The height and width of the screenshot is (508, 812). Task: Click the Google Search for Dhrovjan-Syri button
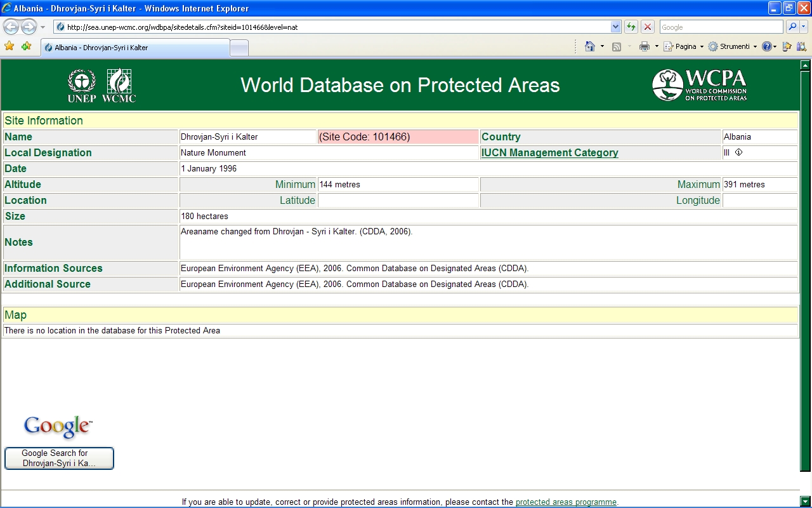59,458
